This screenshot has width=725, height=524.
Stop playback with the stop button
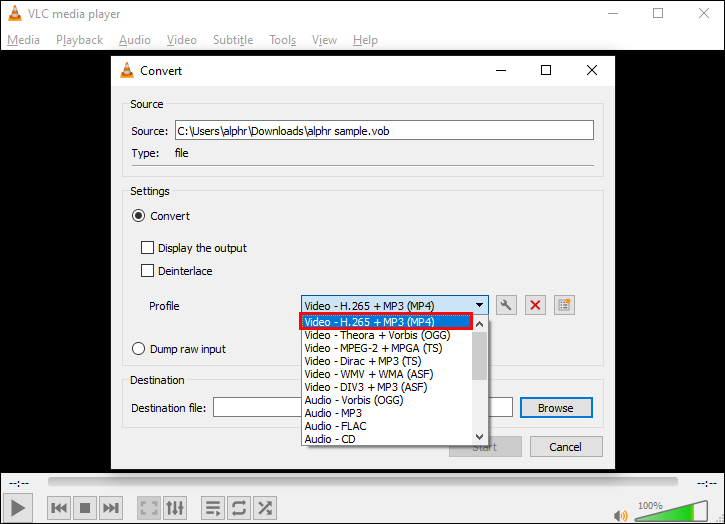pyautogui.click(x=85, y=508)
